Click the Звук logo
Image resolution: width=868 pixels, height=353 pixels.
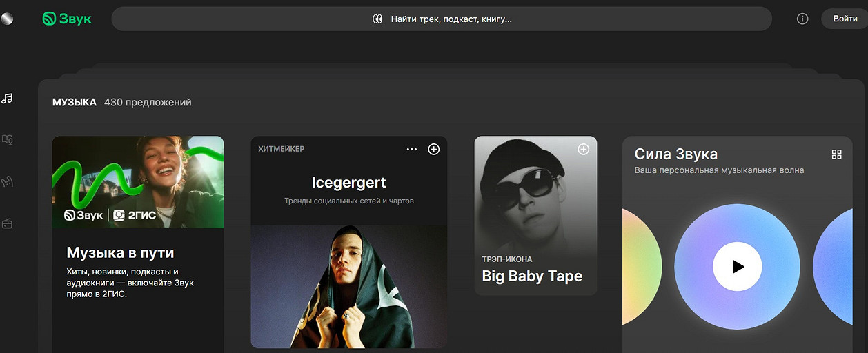coord(67,19)
